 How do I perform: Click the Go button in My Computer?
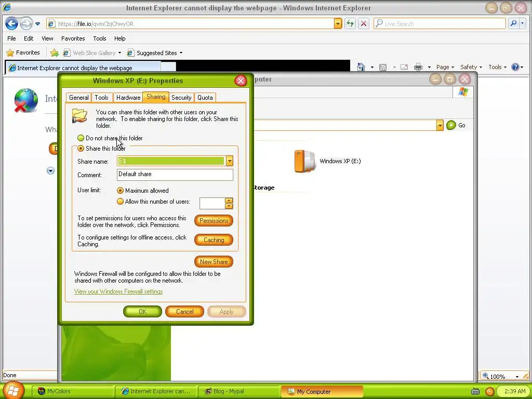point(456,125)
